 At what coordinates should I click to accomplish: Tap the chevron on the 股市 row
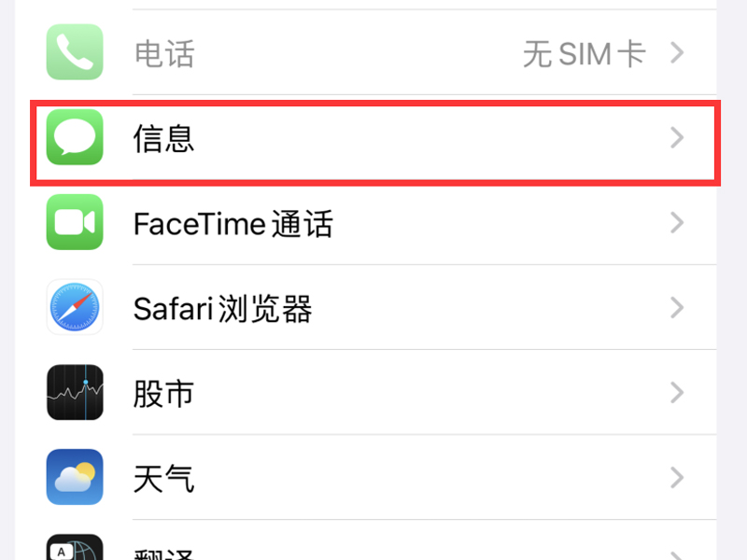point(678,393)
